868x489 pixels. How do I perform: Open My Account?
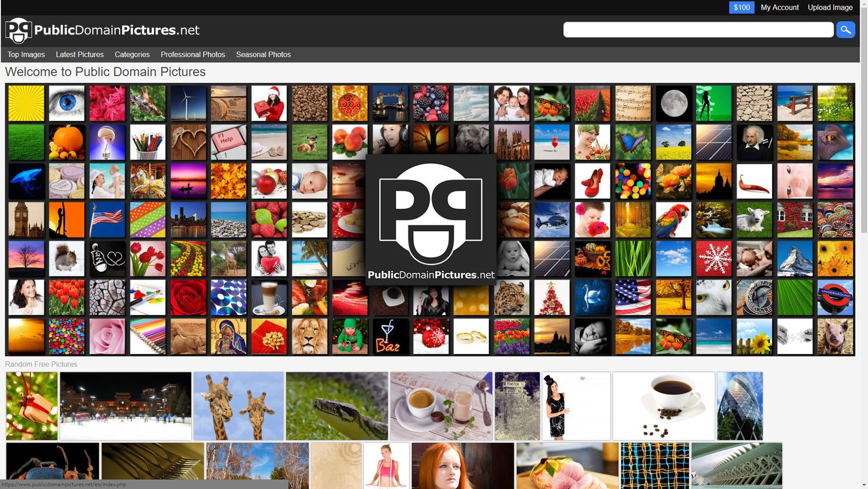pos(780,8)
